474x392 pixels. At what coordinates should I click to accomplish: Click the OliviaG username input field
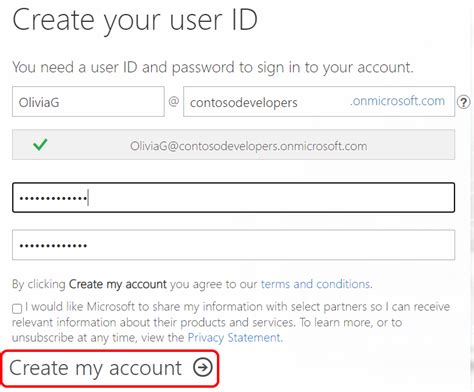pos(88,102)
